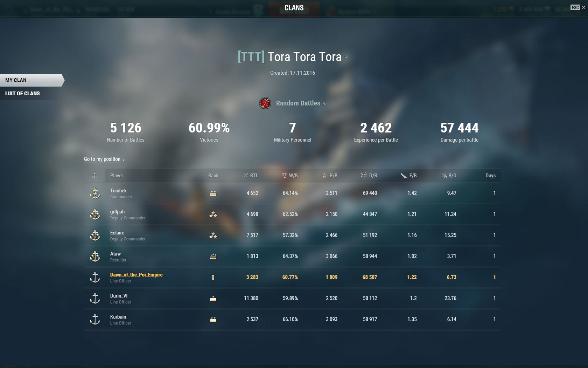Click the Created: 17.11.2016 date text
588x368 pixels.
293,73
